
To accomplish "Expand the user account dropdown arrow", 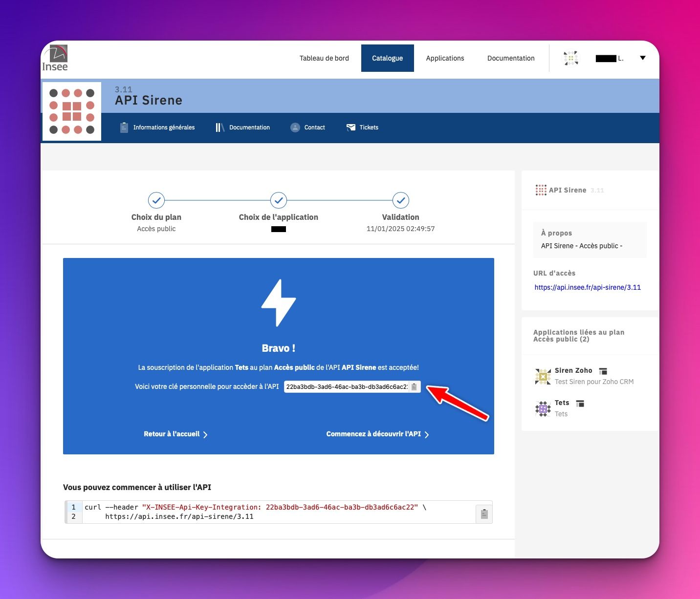I will [x=643, y=58].
